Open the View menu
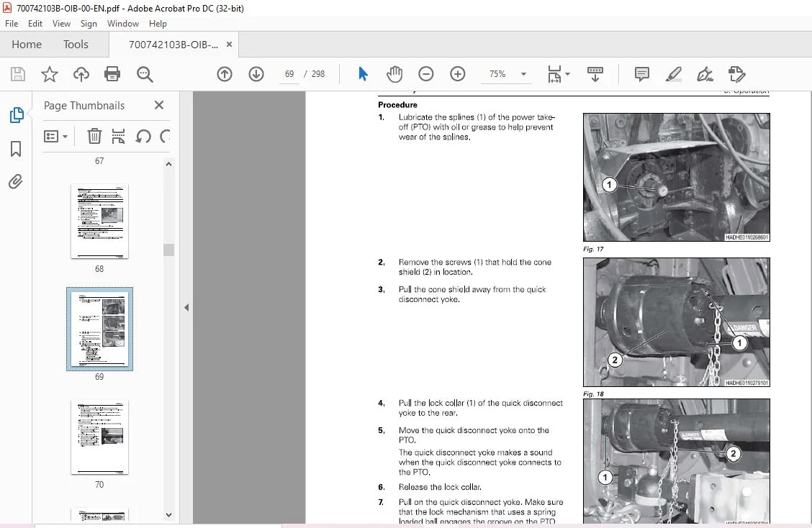812x528 pixels. pos(61,24)
